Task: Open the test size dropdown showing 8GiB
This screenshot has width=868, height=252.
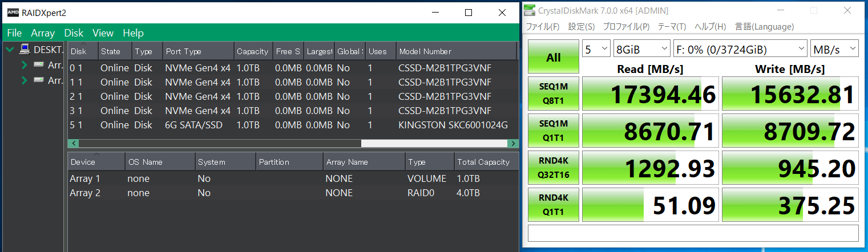Action: tap(641, 49)
